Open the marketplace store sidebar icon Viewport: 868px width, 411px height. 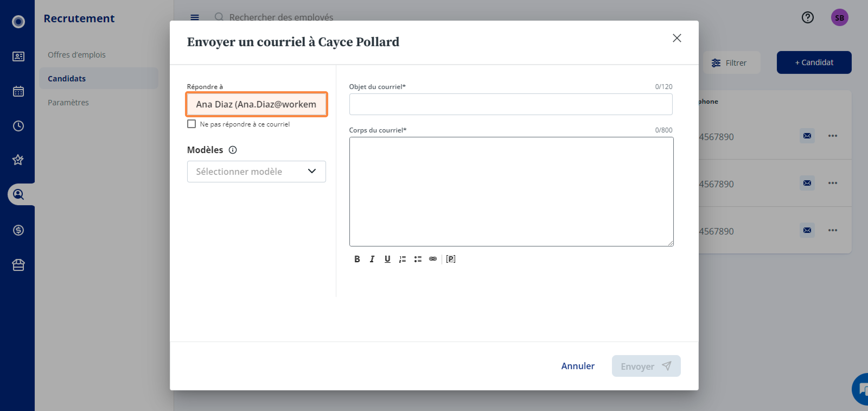point(18,265)
